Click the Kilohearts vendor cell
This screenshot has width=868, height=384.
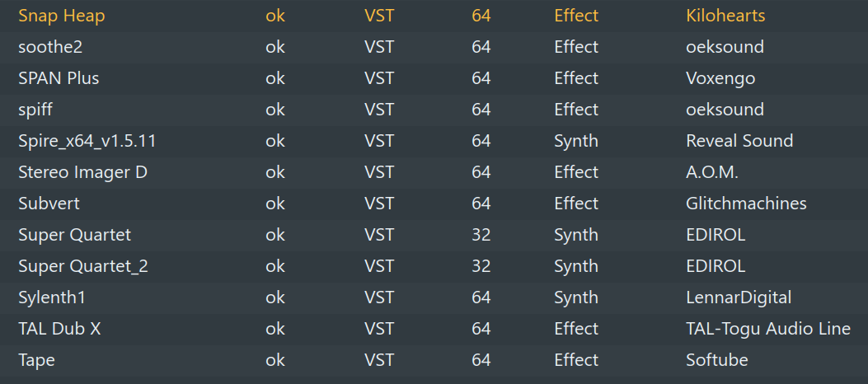(725, 16)
